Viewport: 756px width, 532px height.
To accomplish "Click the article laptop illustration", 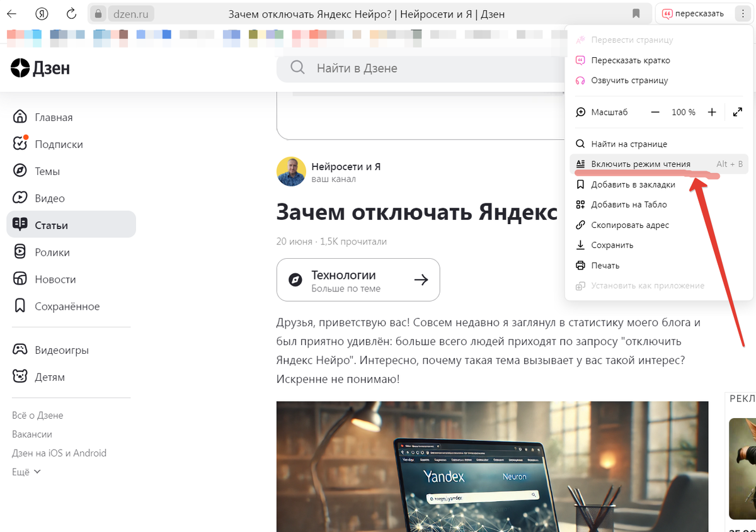I will 492,467.
